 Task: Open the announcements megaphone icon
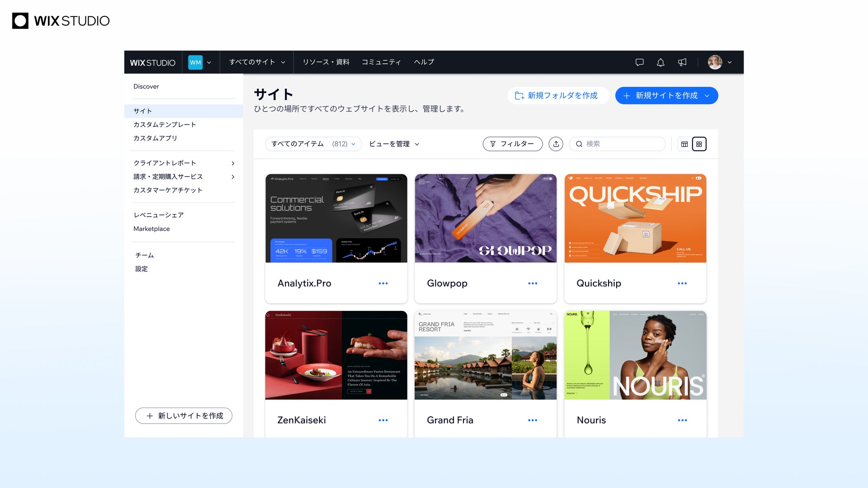(x=682, y=62)
